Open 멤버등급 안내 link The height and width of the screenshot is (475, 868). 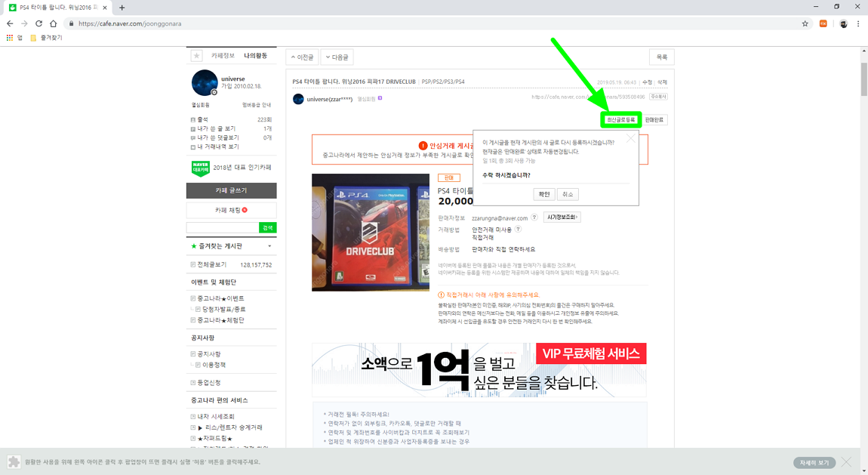click(x=257, y=105)
